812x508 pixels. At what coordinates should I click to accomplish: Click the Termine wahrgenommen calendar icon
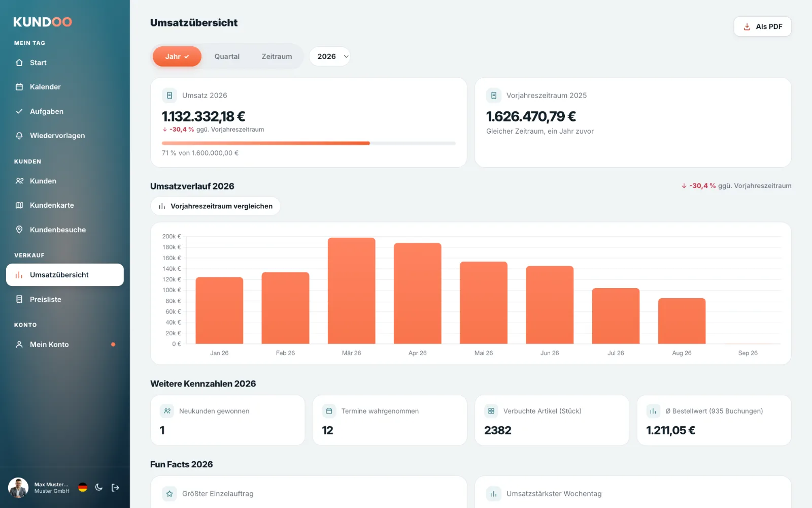329,411
